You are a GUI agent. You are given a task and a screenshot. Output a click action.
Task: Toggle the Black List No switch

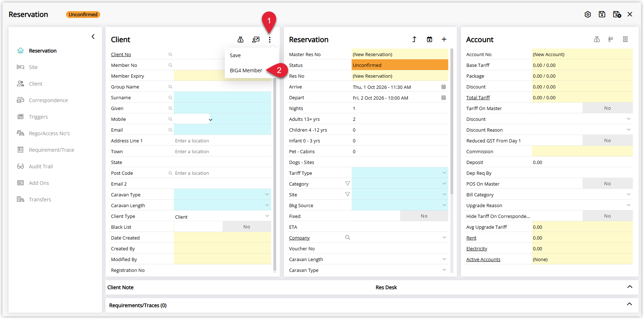[x=247, y=227]
